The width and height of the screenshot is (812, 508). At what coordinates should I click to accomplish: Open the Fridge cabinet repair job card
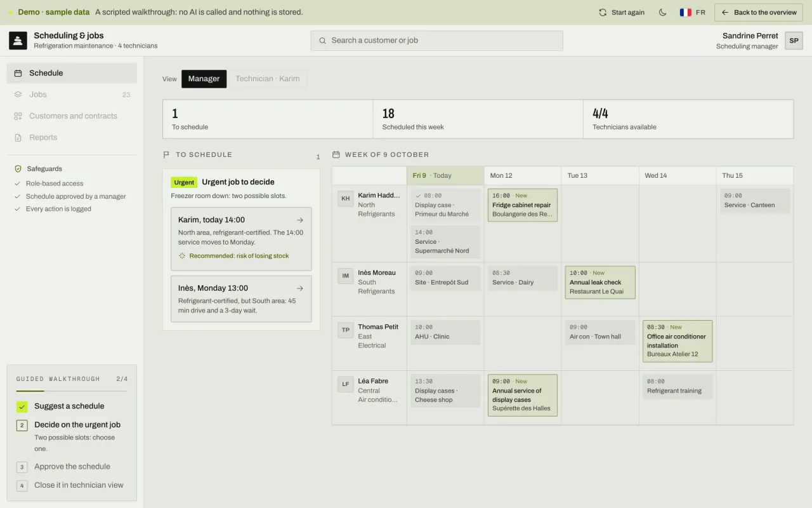[x=523, y=204]
